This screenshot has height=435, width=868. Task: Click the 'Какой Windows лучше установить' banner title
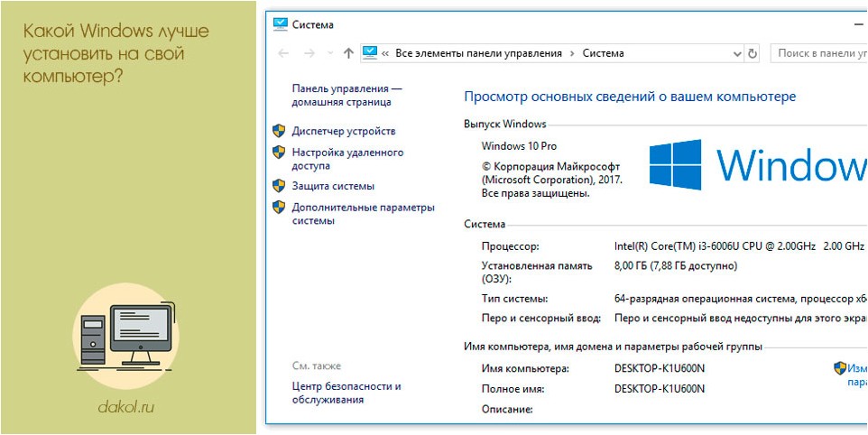click(116, 53)
